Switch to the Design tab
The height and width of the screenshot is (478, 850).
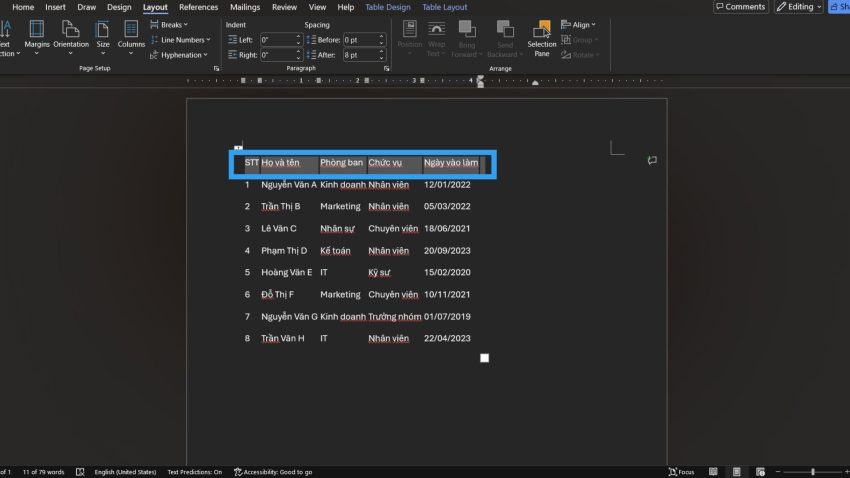[119, 7]
